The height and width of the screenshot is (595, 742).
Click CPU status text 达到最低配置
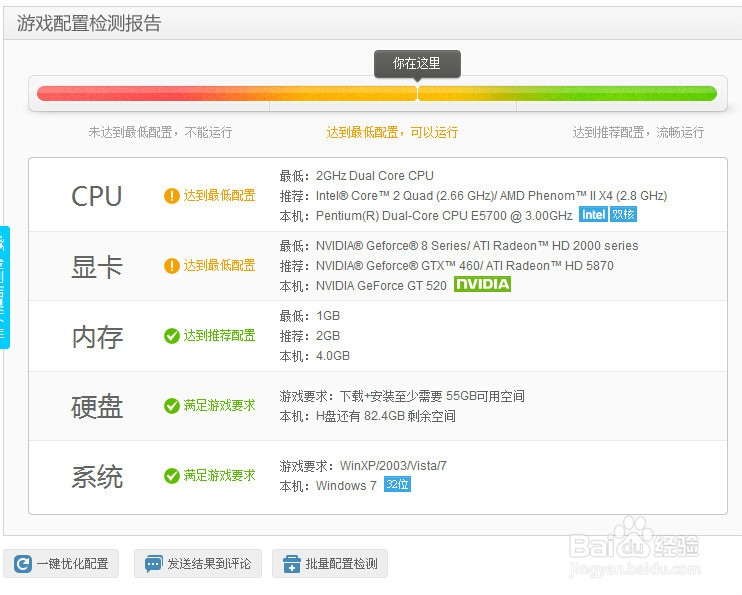(x=220, y=195)
